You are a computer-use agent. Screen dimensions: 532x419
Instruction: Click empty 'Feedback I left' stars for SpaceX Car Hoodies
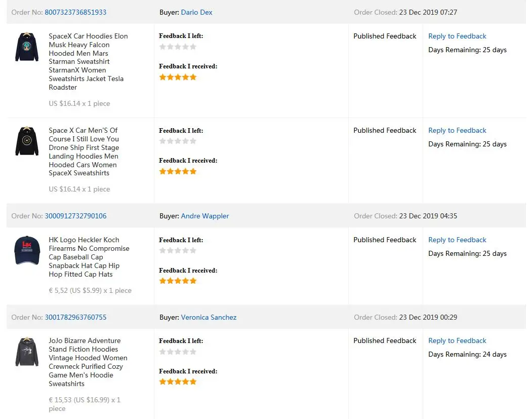178,47
